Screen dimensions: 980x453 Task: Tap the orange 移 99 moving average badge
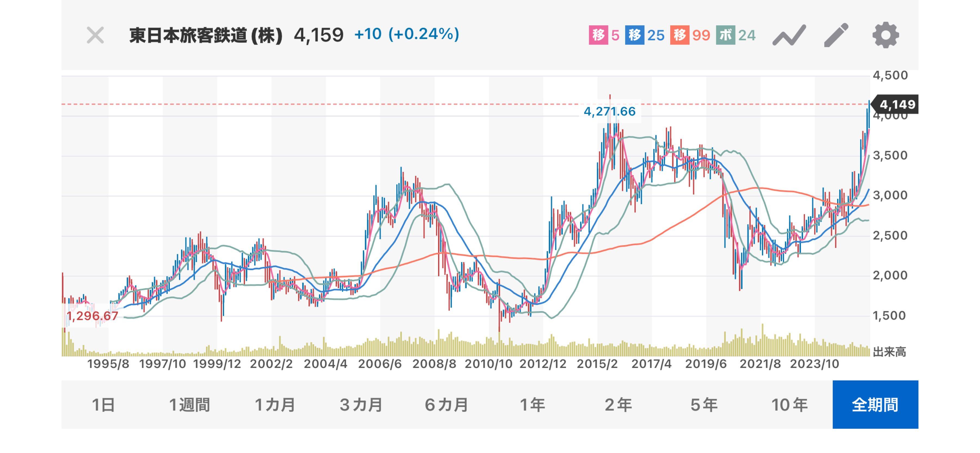tap(690, 35)
